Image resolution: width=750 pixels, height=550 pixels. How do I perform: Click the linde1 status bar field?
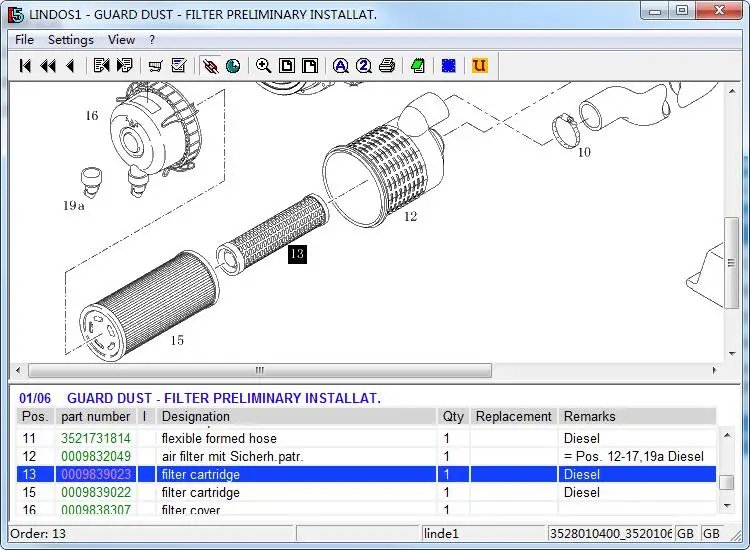(x=484, y=533)
